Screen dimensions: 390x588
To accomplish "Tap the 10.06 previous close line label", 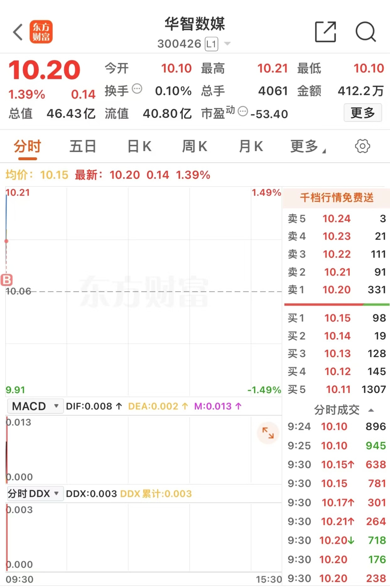I will (18, 291).
